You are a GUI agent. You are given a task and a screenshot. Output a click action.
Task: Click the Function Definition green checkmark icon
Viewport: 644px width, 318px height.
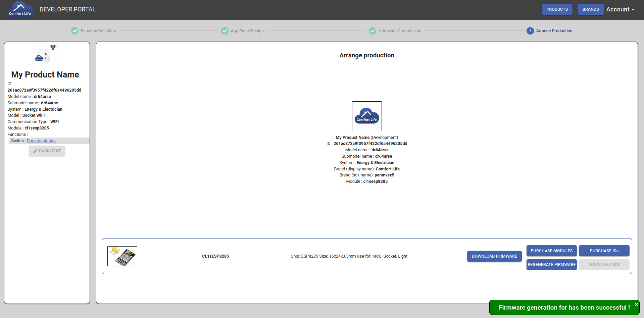(x=75, y=31)
